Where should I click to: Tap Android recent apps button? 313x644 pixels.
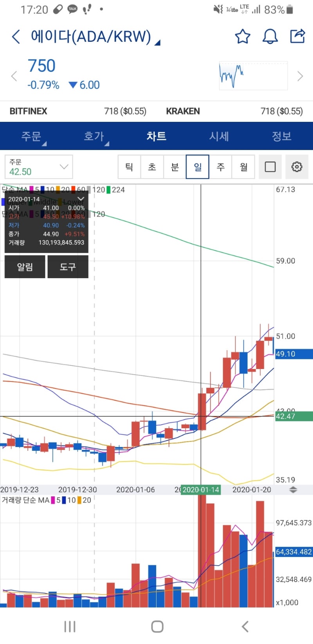tap(70, 626)
